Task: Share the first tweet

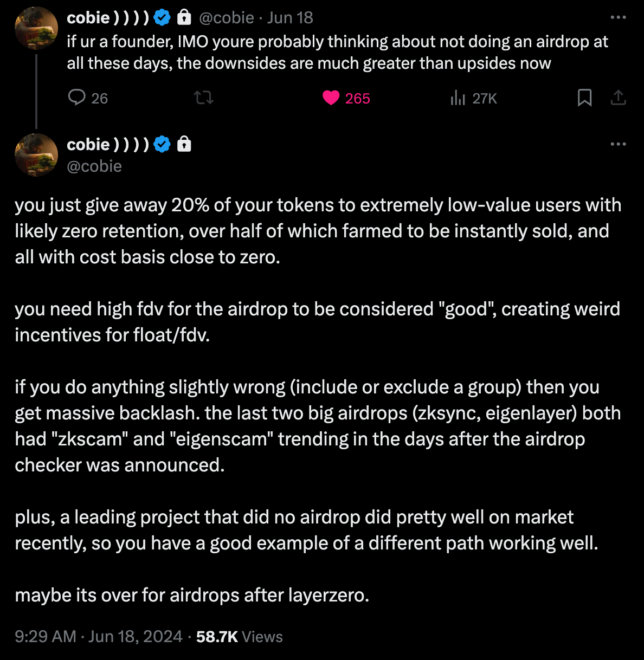Action: pyautogui.click(x=618, y=98)
